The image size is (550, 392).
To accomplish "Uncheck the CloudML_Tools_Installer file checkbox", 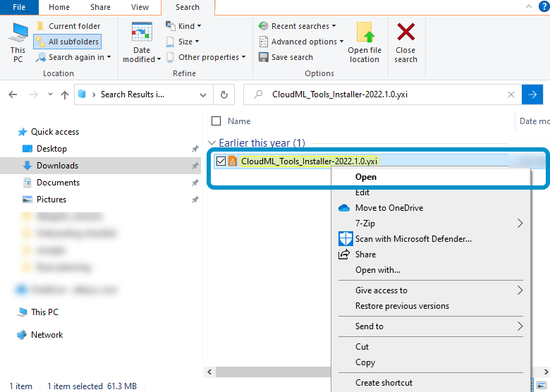I will pyautogui.click(x=221, y=161).
